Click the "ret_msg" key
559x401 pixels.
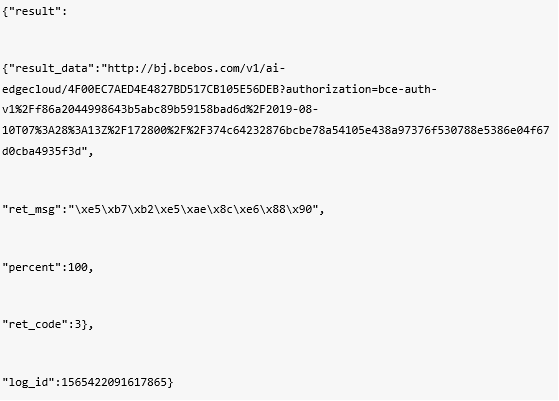point(31,209)
